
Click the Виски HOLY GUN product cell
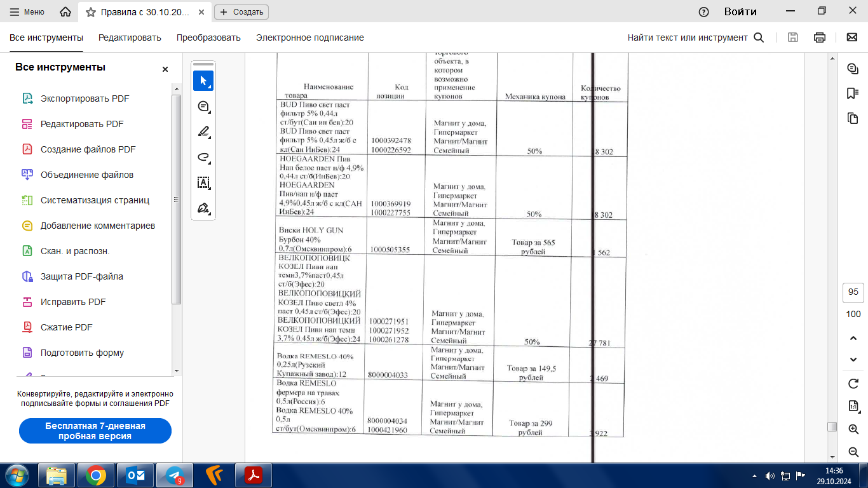pyautogui.click(x=320, y=240)
